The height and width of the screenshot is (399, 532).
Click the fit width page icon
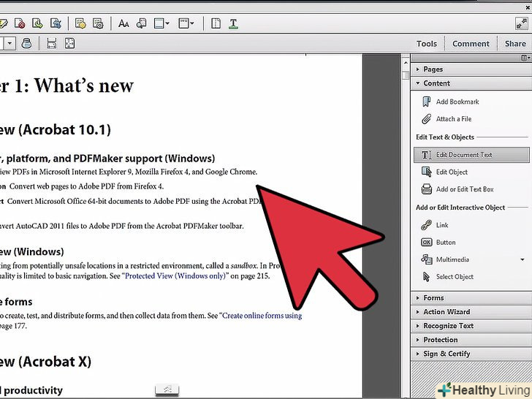(x=52, y=43)
